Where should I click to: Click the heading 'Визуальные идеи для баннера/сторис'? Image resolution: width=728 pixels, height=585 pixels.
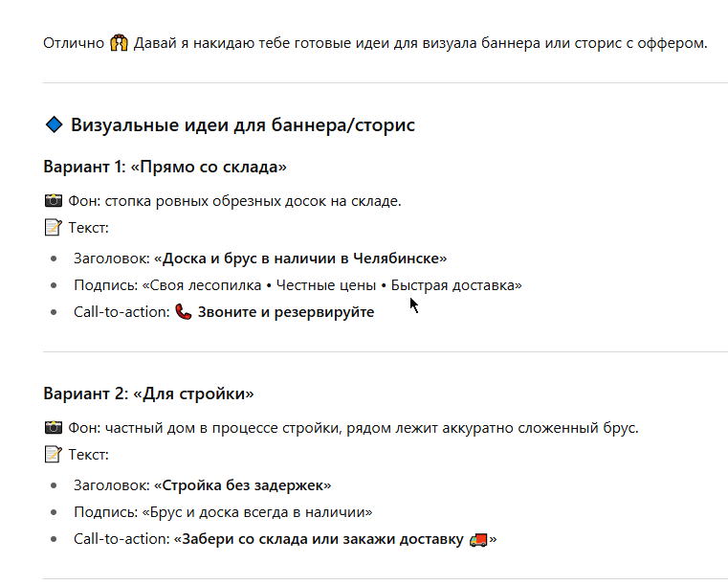click(x=243, y=125)
